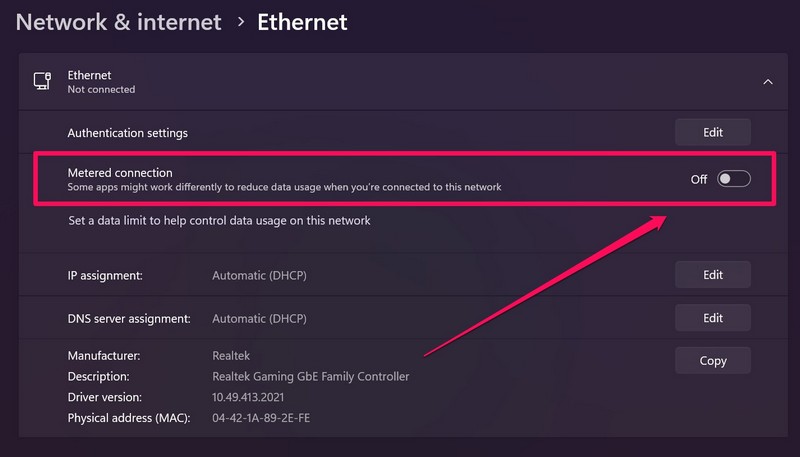This screenshot has width=800, height=457.
Task: Click the IP assignment Automatic (DHCP) value
Action: point(259,275)
